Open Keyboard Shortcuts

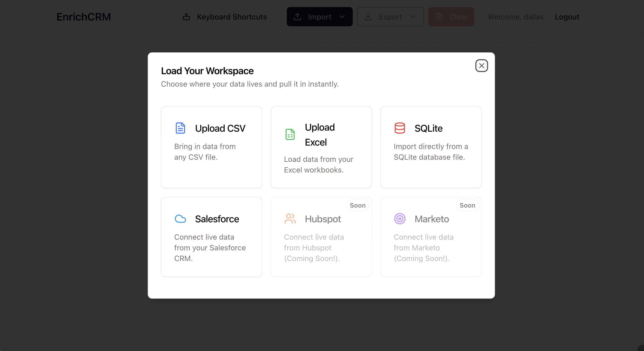pyautogui.click(x=232, y=16)
